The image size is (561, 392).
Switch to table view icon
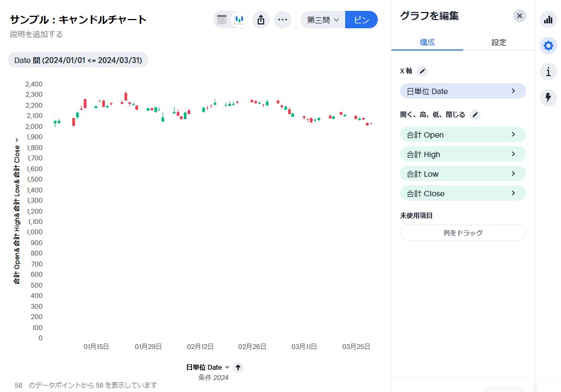pos(222,20)
